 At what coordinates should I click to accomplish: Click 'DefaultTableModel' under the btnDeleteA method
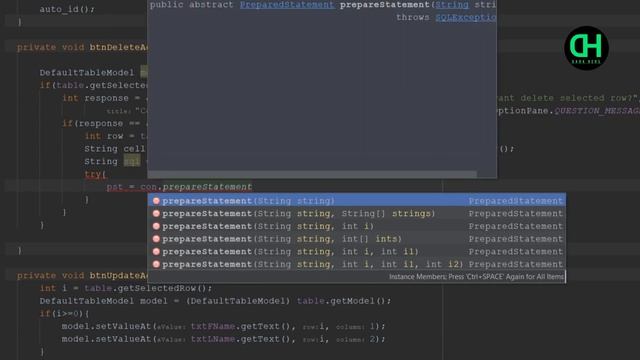[87, 73]
